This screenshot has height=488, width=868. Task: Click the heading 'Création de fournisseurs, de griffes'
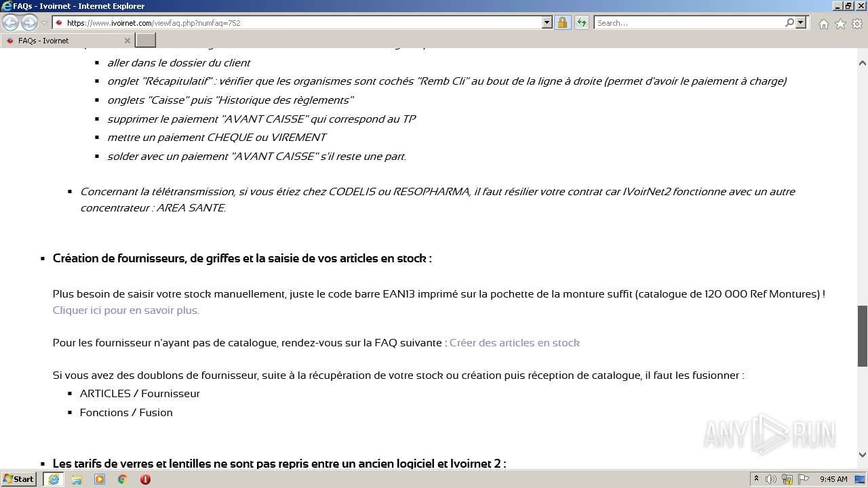[x=242, y=258]
